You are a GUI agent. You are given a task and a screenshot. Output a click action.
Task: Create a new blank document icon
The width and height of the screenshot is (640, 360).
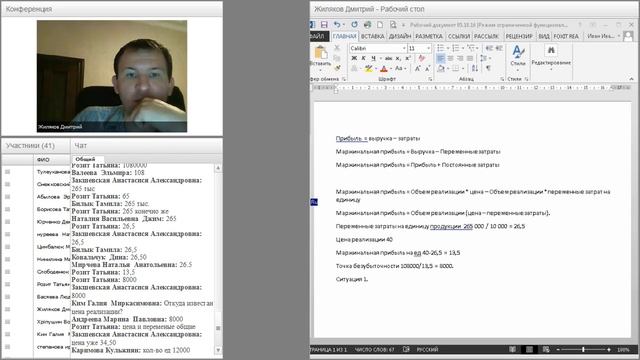380,25
